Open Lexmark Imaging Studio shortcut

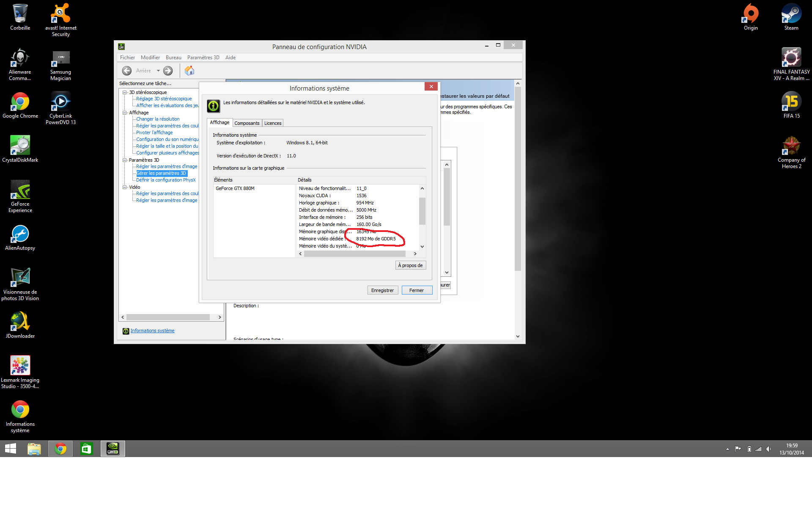[x=20, y=372]
